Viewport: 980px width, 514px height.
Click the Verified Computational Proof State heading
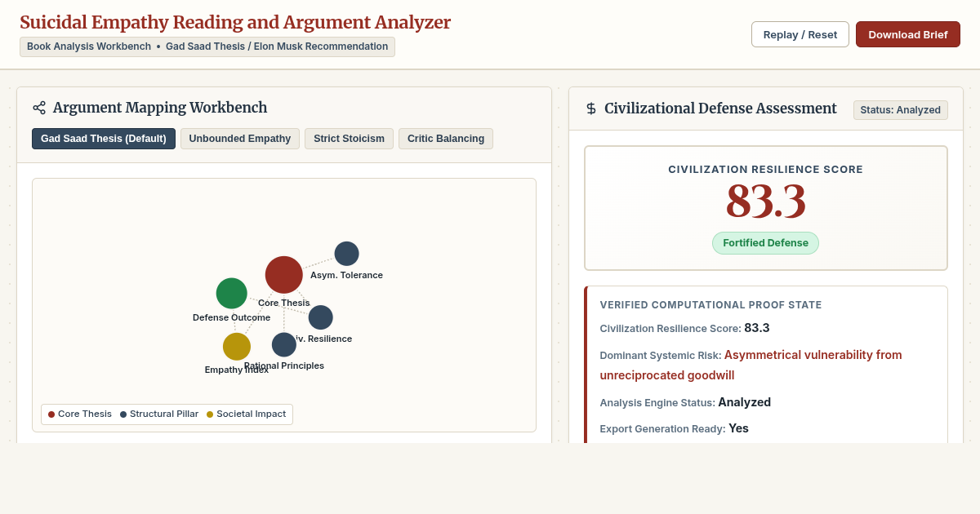[x=711, y=305]
